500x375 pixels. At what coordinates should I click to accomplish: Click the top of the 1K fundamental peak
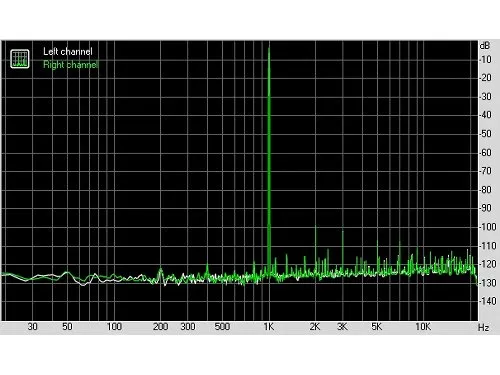[x=269, y=49]
